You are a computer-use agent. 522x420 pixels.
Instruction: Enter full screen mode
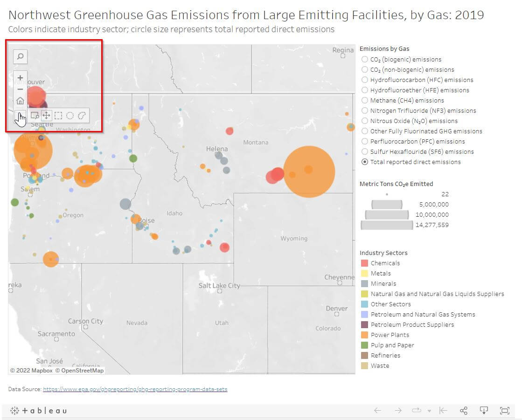(x=505, y=411)
